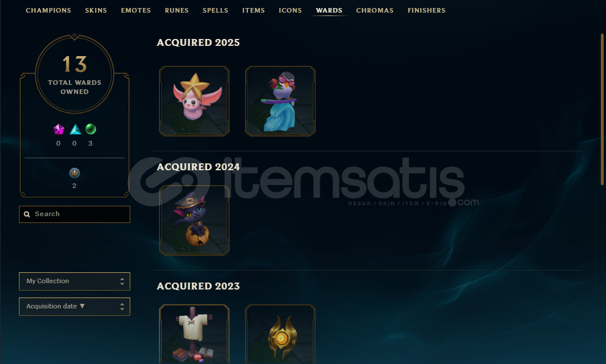Select the penguin surfer ward skin
The height and width of the screenshot is (364, 606).
pos(280,101)
